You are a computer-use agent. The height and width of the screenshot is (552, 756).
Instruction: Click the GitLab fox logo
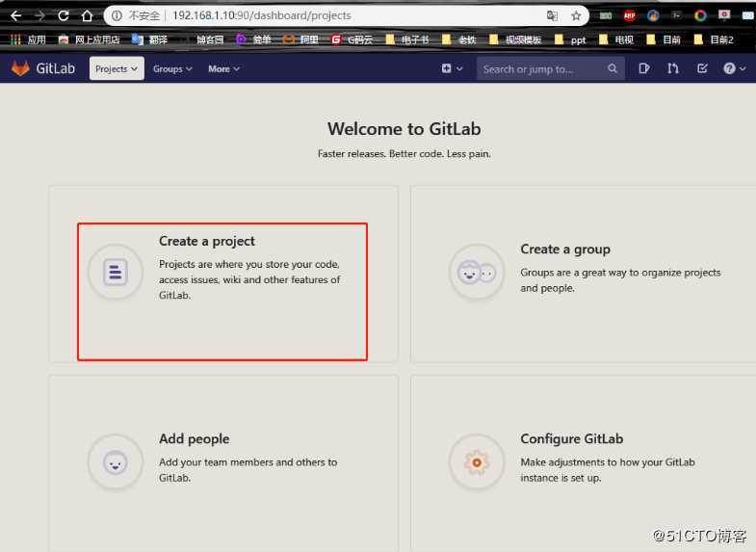[20, 68]
